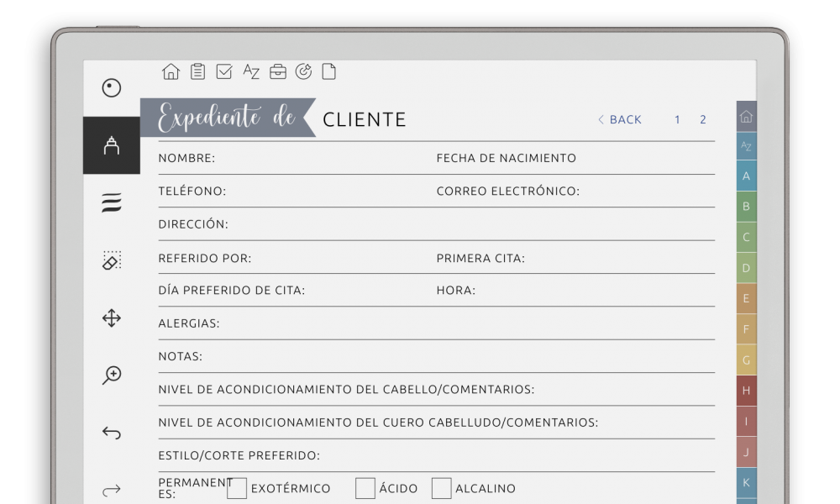Go to page 2 link
The height and width of the screenshot is (504, 840).
pos(703,119)
